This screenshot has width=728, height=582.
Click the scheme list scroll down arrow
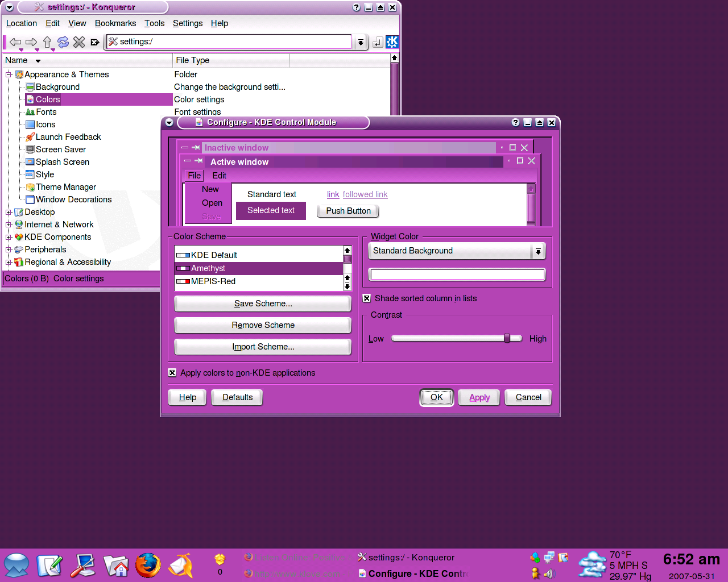(348, 286)
